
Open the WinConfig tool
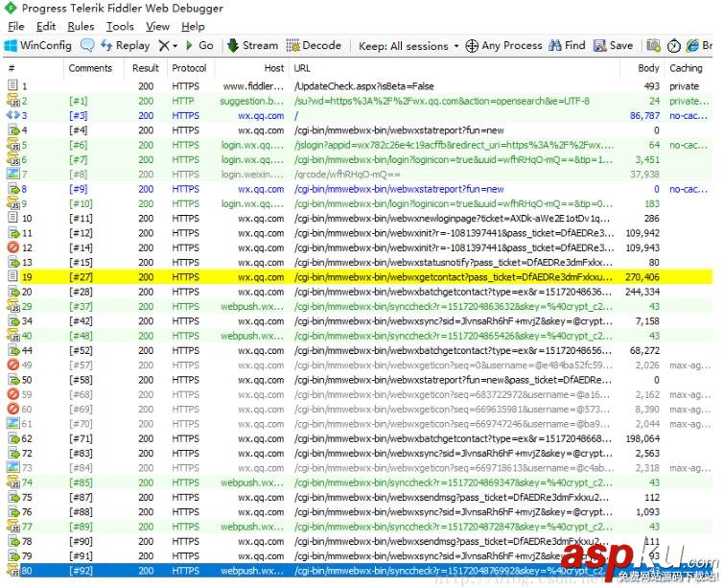click(37, 45)
